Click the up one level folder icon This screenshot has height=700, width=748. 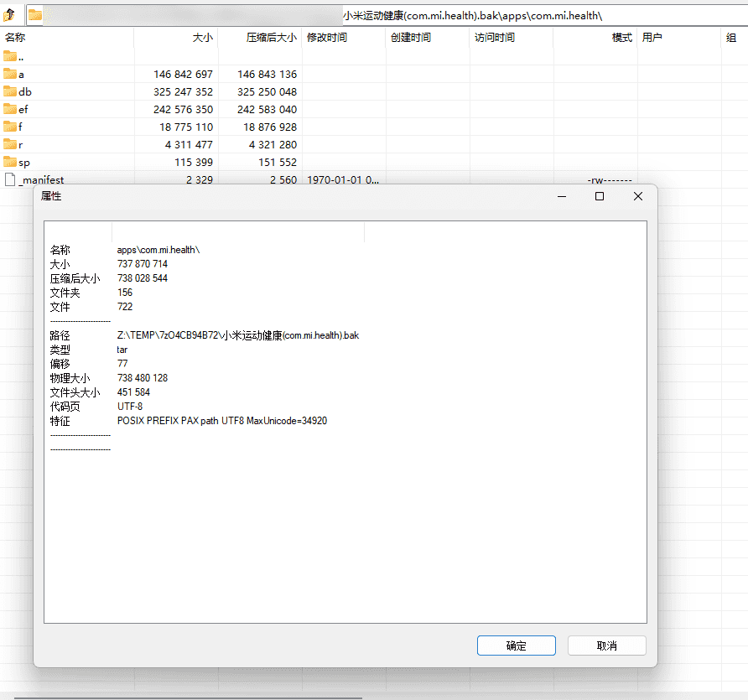[9, 15]
